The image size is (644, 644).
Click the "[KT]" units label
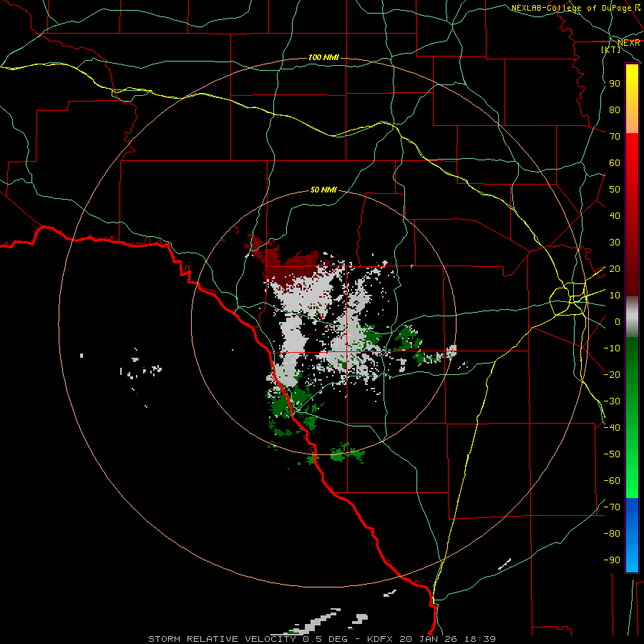(x=611, y=49)
